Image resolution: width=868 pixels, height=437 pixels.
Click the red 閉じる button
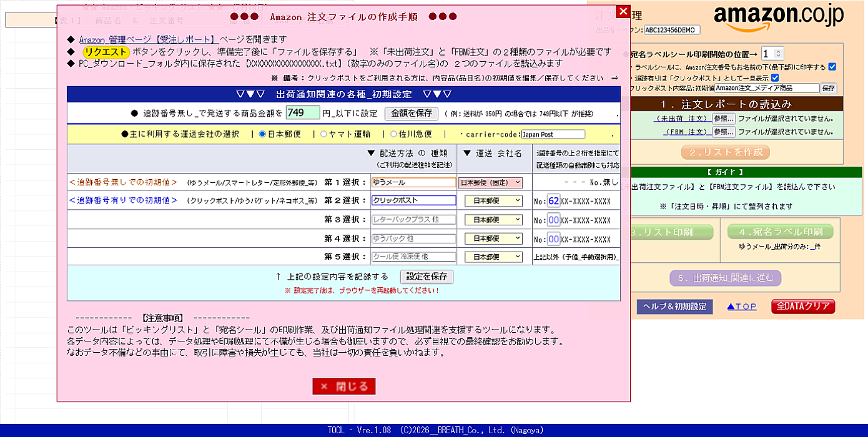344,386
